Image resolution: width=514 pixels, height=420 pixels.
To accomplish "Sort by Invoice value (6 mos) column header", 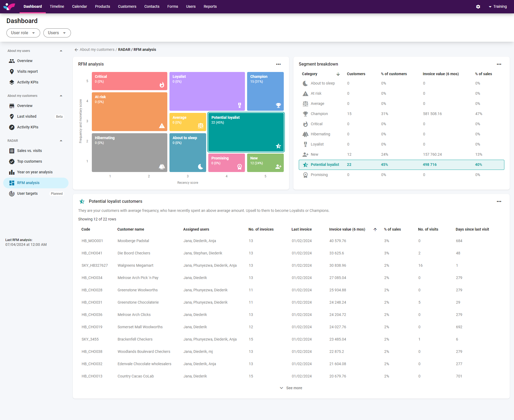I will [x=347, y=229].
